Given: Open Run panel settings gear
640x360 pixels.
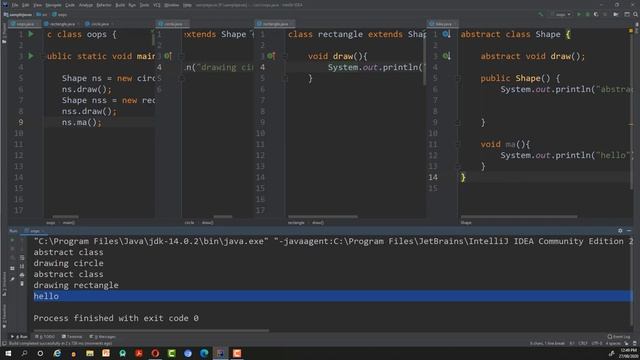Looking at the screenshot, I should click(x=620, y=231).
